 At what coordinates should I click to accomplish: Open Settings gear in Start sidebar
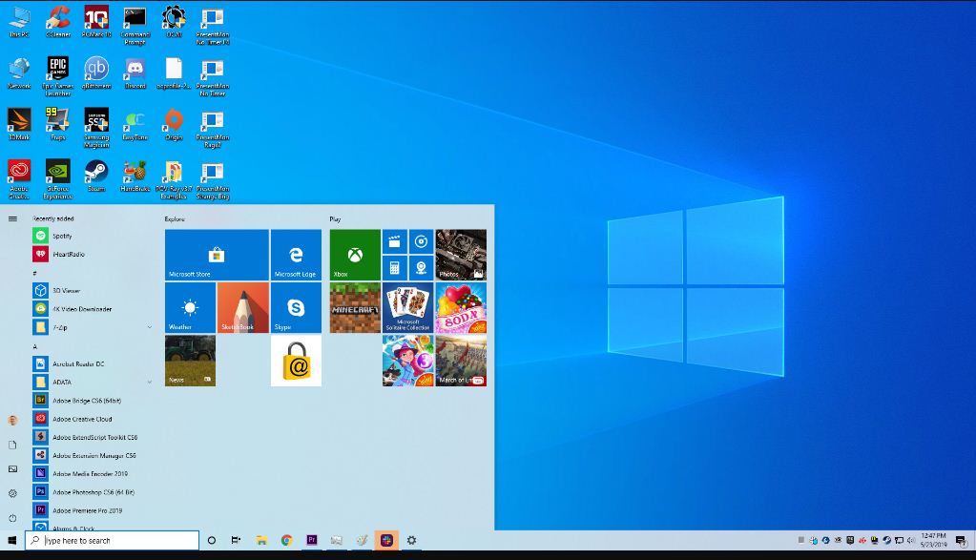tap(12, 493)
